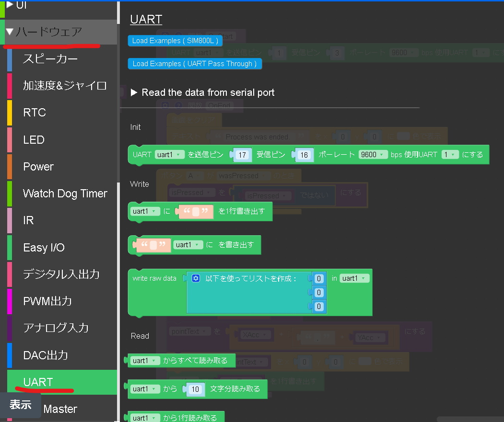Image resolution: width=504 pixels, height=422 pixels.
Task: Select the write raw data block label
Action: point(154,278)
